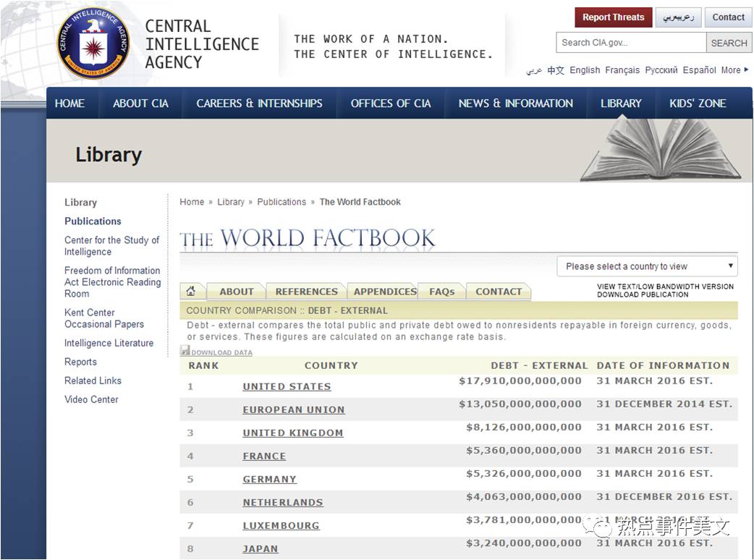Image resolution: width=754 pixels, height=560 pixels.
Task: Open the United States country link
Action: 287,386
